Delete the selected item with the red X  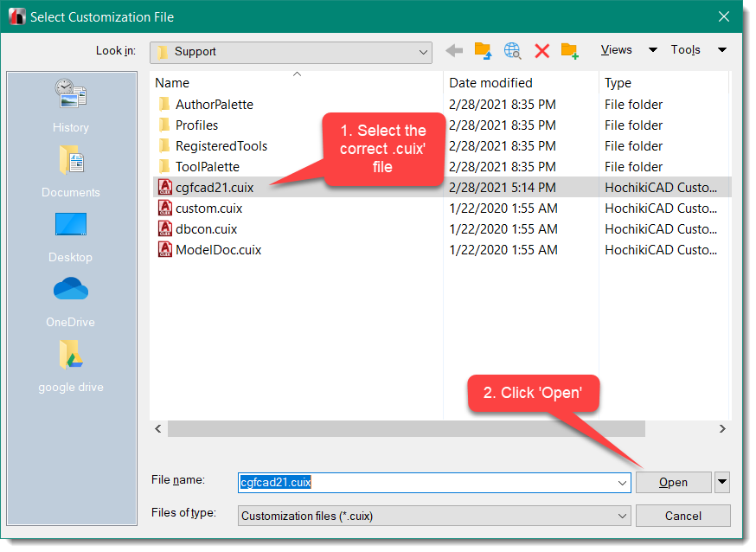click(x=542, y=51)
